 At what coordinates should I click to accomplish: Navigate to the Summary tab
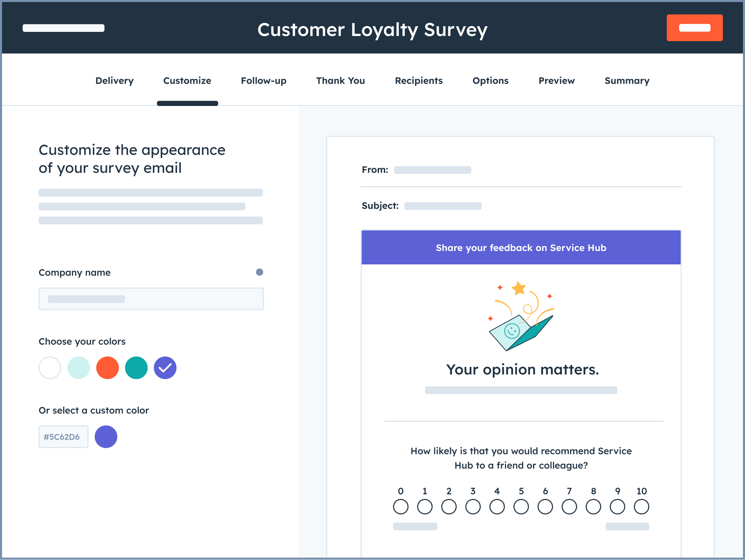point(626,81)
